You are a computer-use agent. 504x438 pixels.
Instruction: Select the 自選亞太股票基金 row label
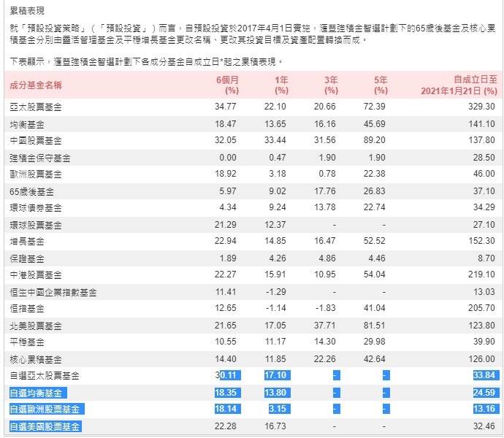pos(45,376)
